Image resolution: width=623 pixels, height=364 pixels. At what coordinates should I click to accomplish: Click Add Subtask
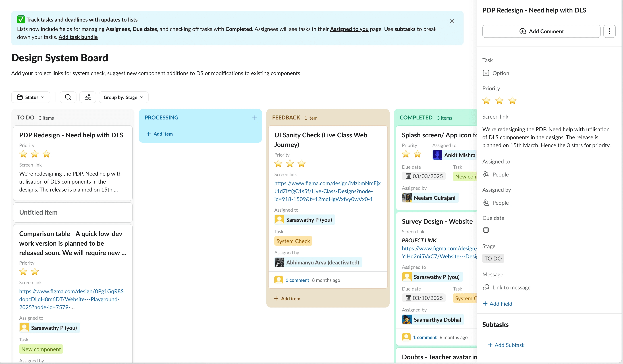506,345
